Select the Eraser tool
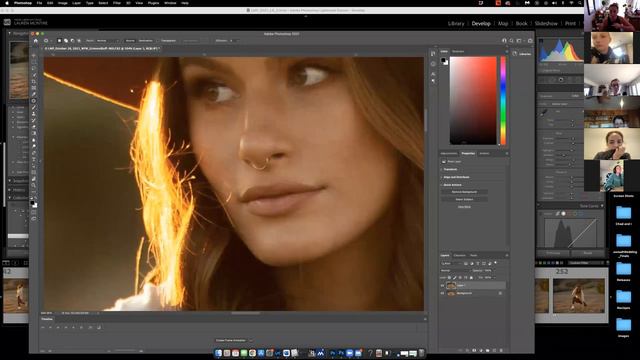640x360 pixels. tap(34, 127)
